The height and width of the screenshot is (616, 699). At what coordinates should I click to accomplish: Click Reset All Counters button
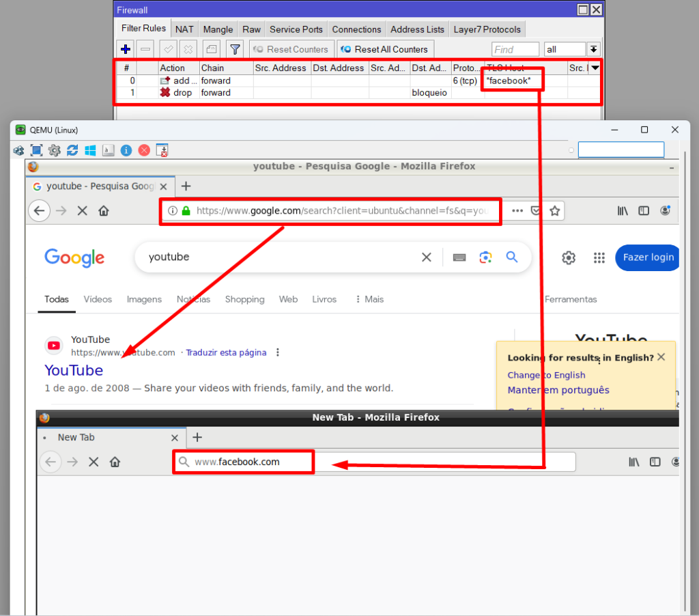pos(386,49)
